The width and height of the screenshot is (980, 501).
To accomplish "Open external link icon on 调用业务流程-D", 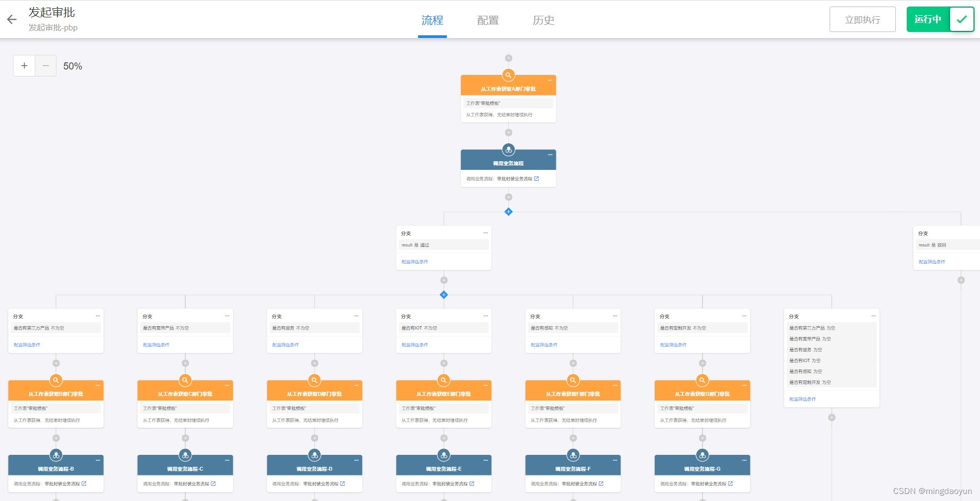I will 342,484.
